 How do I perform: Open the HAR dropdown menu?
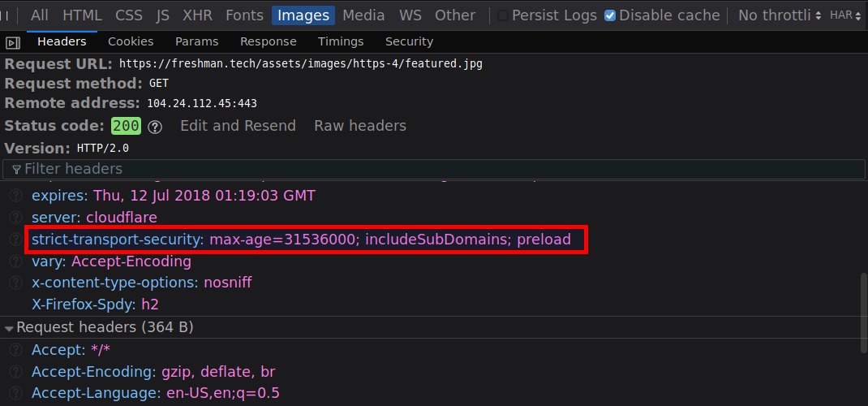(x=845, y=15)
